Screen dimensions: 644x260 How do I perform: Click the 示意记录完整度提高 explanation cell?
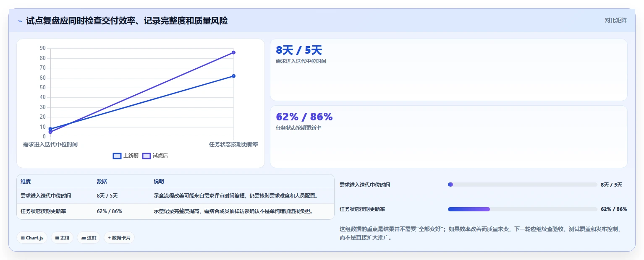coord(234,211)
